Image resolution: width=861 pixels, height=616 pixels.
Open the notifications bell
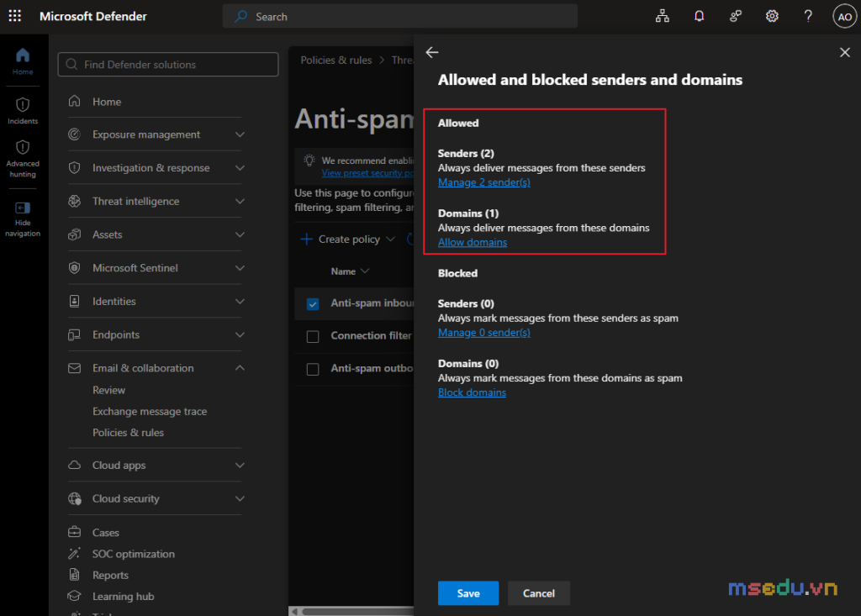699,17
